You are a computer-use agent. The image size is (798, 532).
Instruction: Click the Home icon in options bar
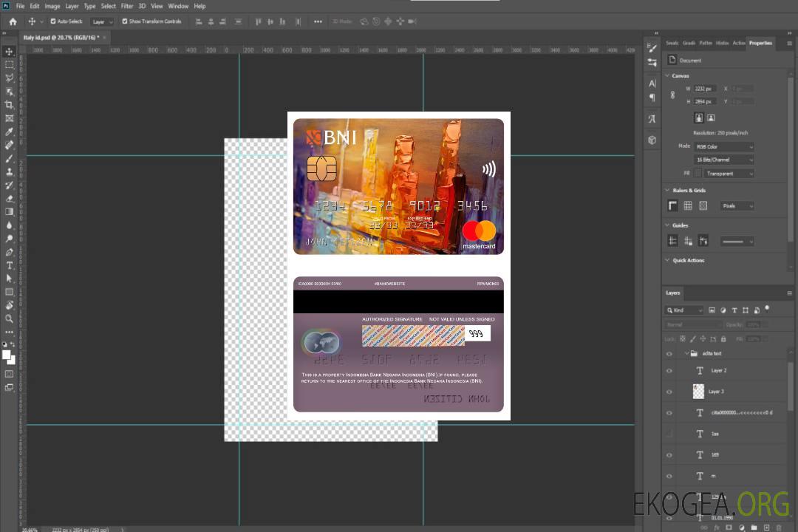13,21
